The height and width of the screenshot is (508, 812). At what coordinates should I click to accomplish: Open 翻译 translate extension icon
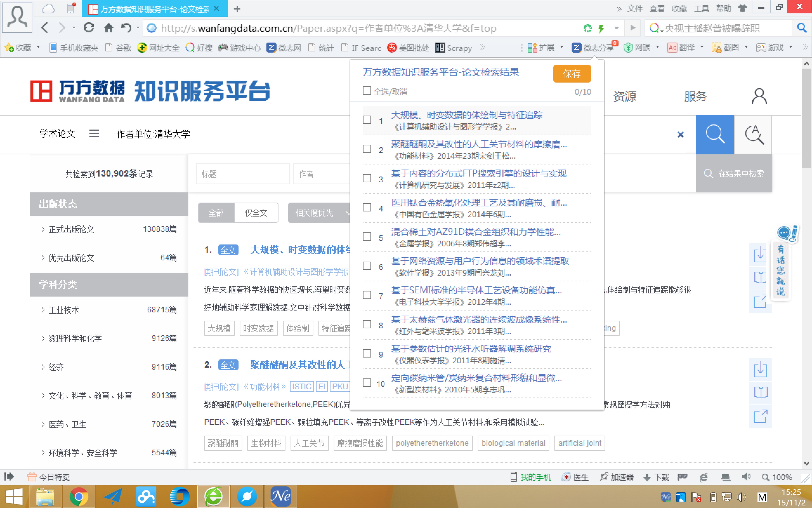tap(672, 48)
